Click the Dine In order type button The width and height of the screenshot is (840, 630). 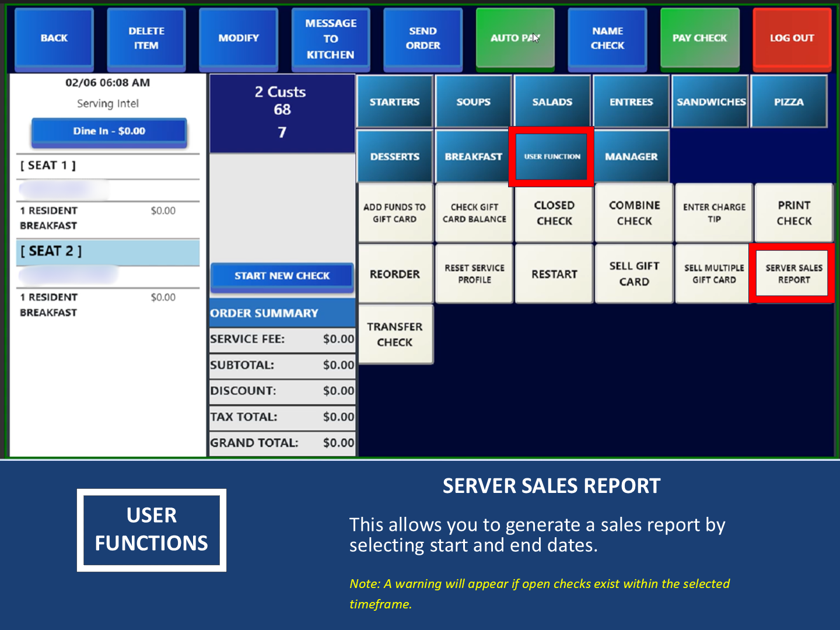click(109, 131)
